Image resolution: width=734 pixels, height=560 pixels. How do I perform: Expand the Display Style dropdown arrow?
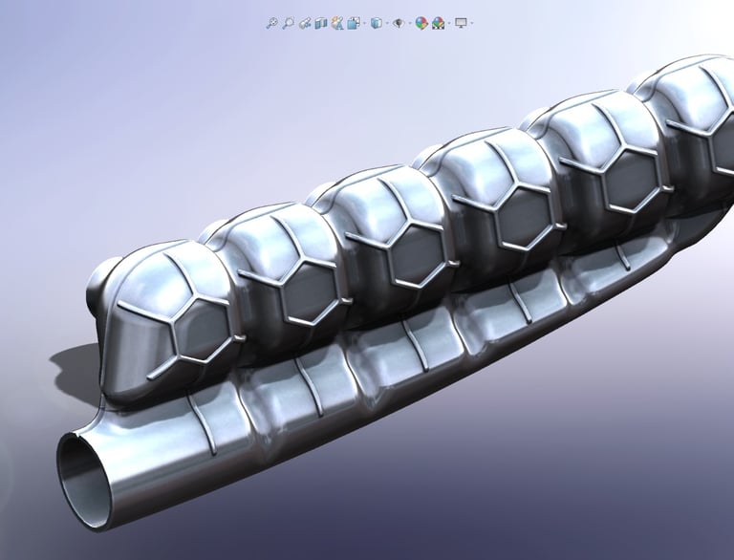coord(387,23)
